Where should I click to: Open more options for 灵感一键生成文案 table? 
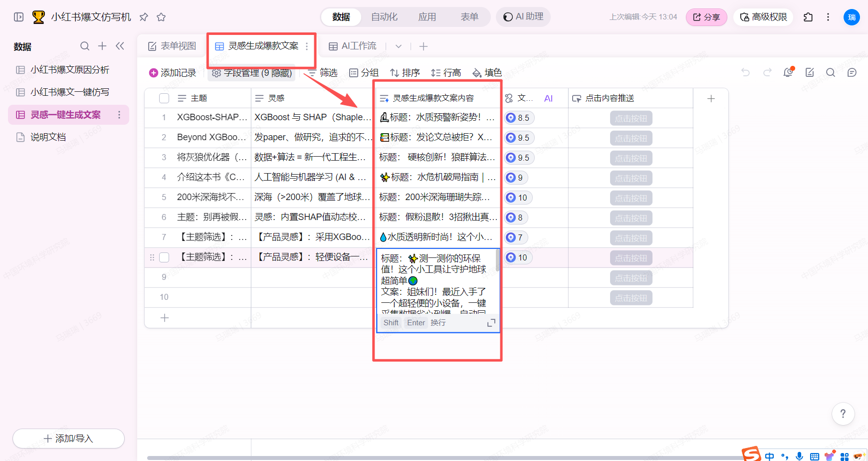pos(119,115)
